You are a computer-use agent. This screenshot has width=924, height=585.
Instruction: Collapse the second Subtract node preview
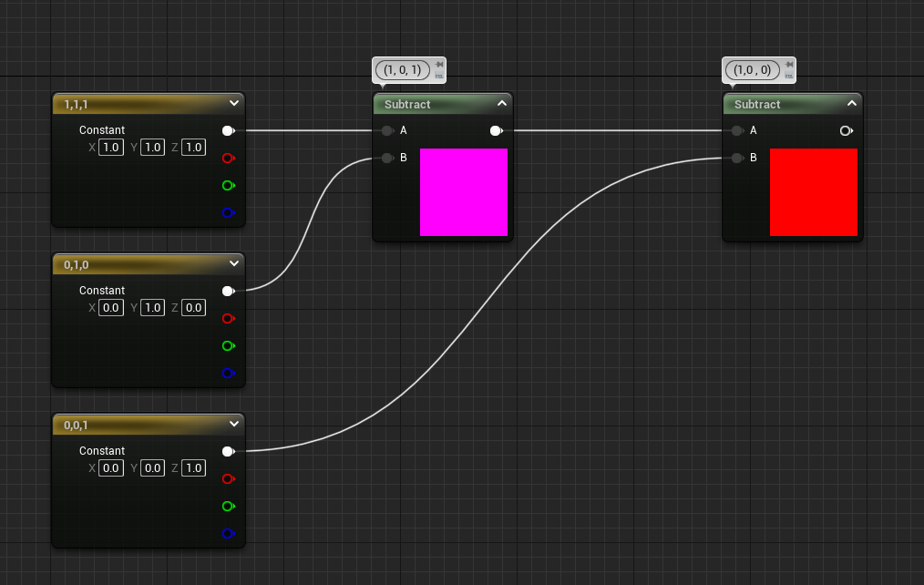click(x=851, y=104)
